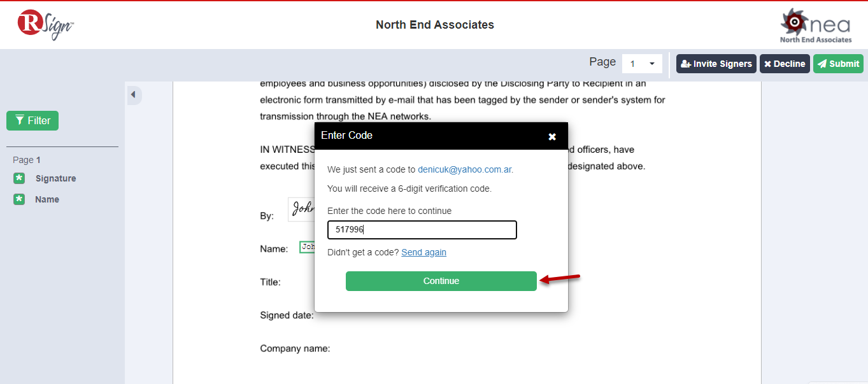Select the verification code input field
This screenshot has width=868, height=384.
pyautogui.click(x=422, y=230)
